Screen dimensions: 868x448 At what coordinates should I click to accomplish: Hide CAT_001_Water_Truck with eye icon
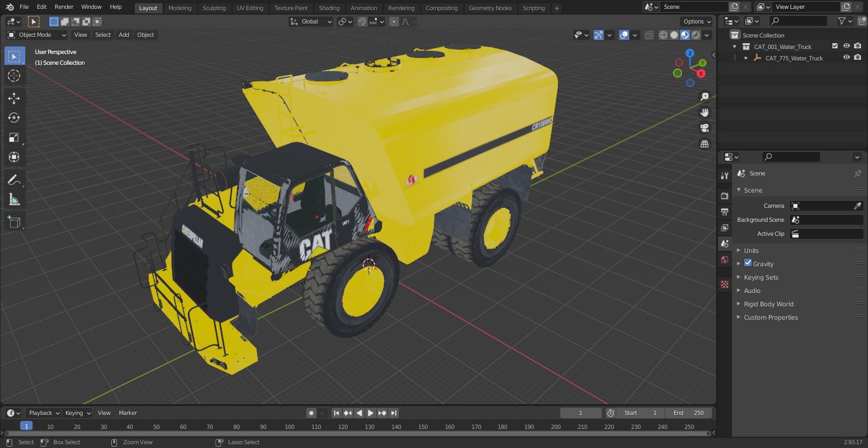(846, 46)
